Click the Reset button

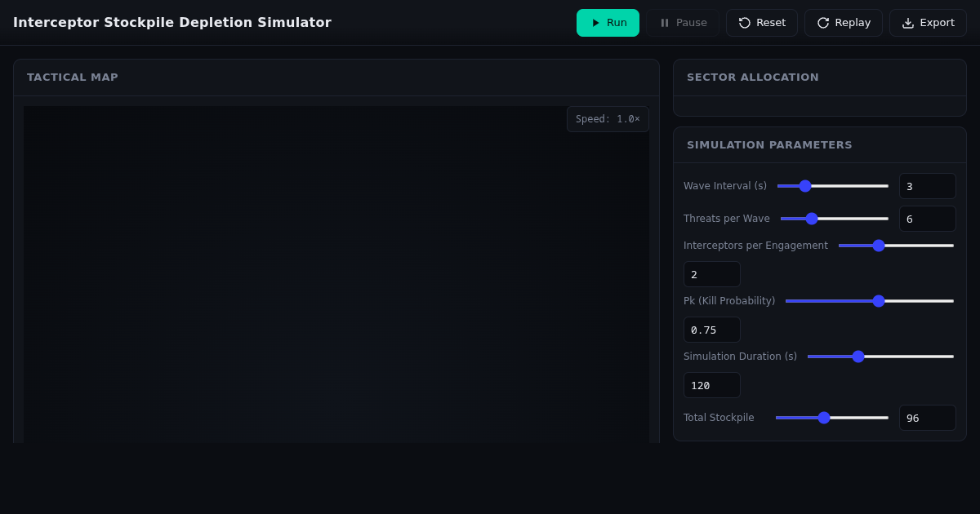(762, 23)
